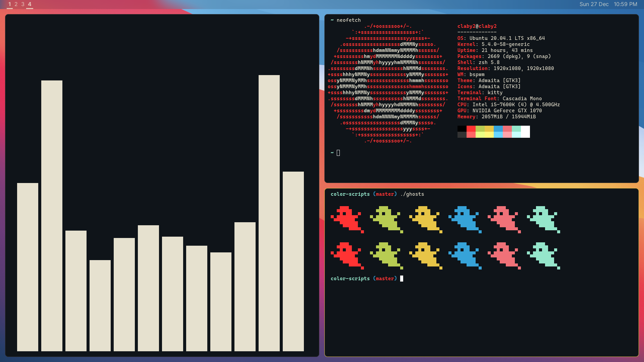
Task: Click workspace tab labeled 4
Action: coord(30,4)
